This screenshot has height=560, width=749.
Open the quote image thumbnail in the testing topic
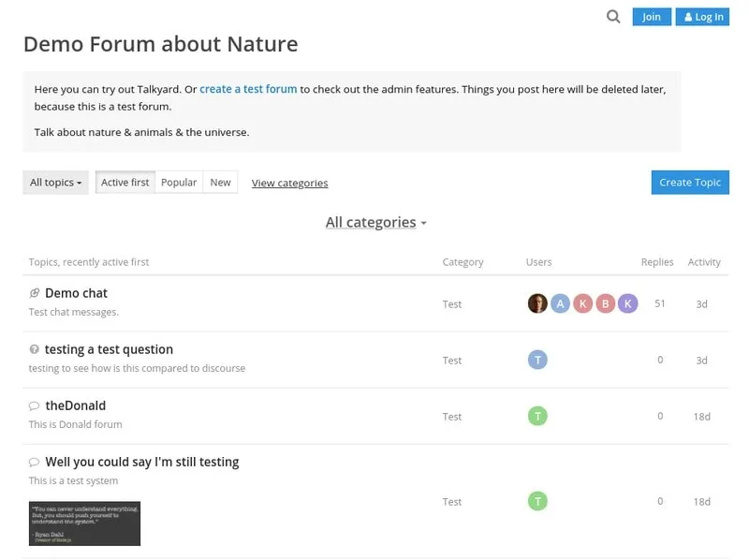click(84, 523)
